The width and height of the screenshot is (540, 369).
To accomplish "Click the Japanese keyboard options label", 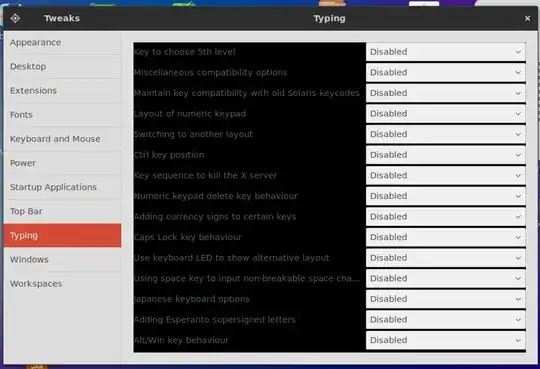I will click(x=192, y=299).
